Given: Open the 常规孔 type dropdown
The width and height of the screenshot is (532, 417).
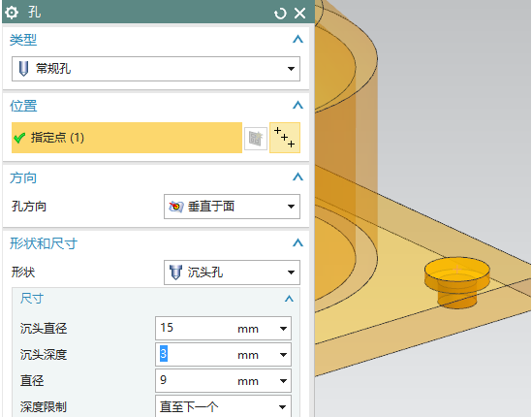Looking at the screenshot, I should tap(156, 69).
